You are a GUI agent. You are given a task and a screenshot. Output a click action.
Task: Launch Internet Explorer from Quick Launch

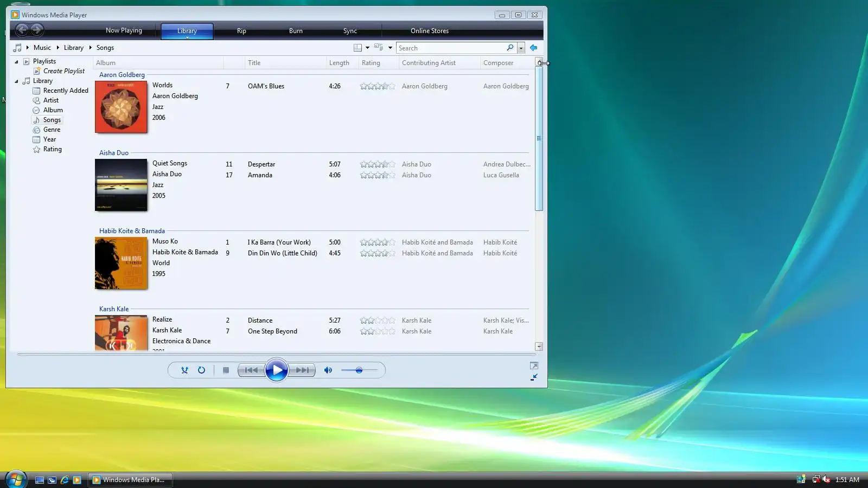(65, 480)
